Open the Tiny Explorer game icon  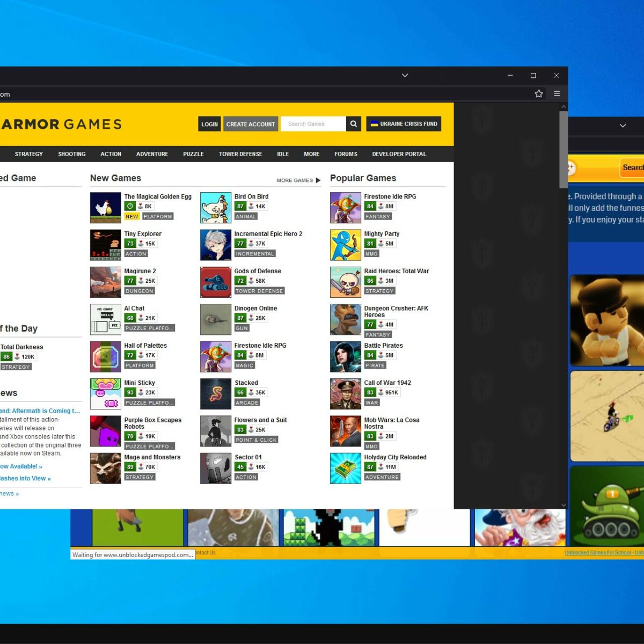105,245
